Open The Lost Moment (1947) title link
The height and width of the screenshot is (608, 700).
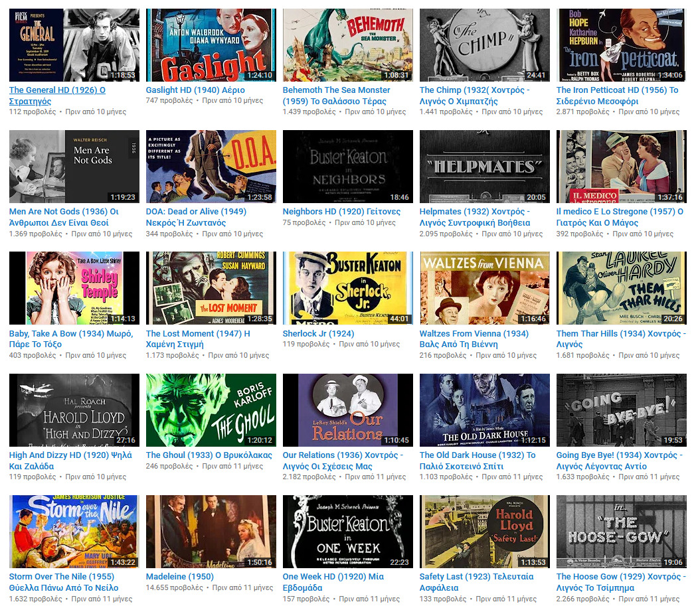click(198, 339)
